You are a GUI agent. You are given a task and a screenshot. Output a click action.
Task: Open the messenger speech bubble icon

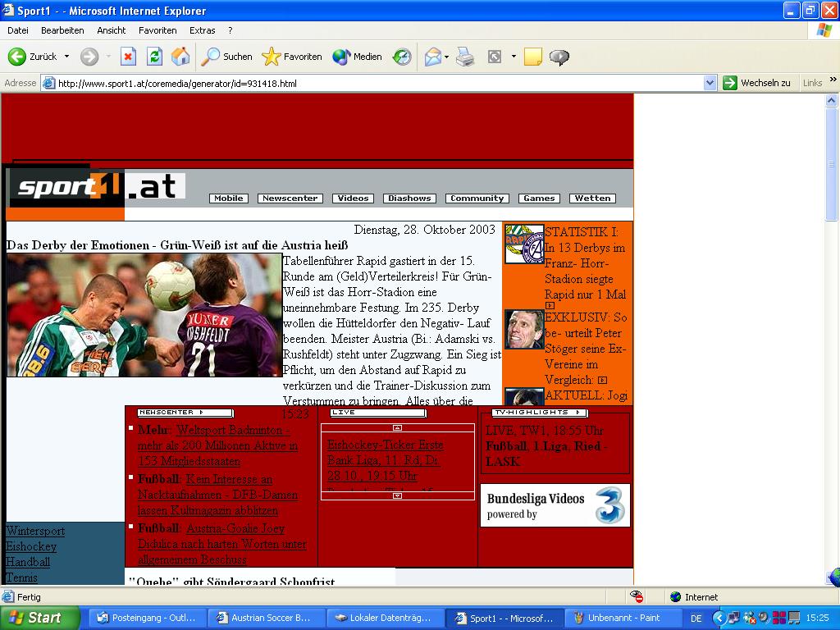[x=559, y=57]
